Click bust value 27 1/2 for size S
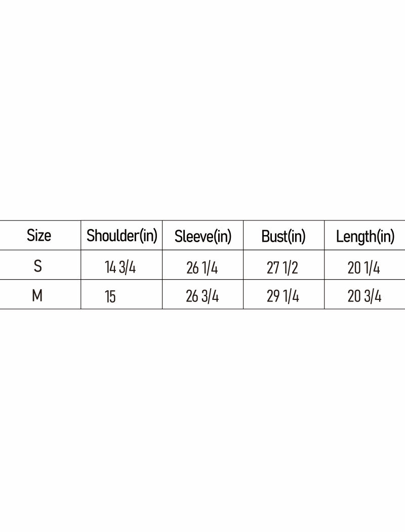405x532 pixels. [282, 268]
